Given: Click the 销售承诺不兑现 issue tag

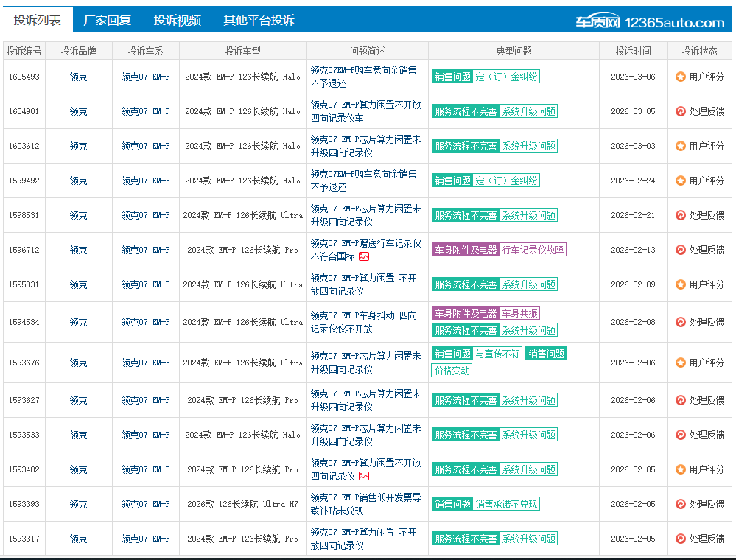Looking at the screenshot, I should (x=507, y=504).
